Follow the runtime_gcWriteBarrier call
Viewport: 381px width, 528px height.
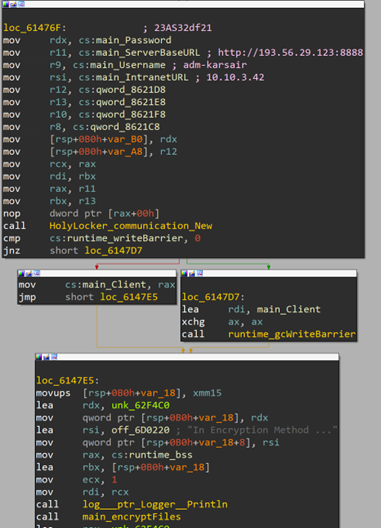point(292,334)
